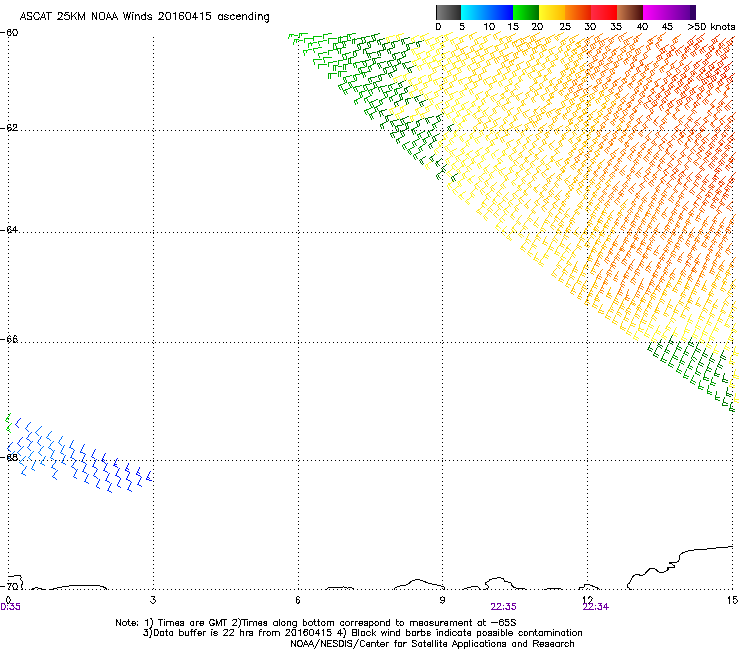The width and height of the screenshot is (740, 650).
Task: Pick the magenta-purple 40-50 knots color segment
Action: click(x=669, y=12)
